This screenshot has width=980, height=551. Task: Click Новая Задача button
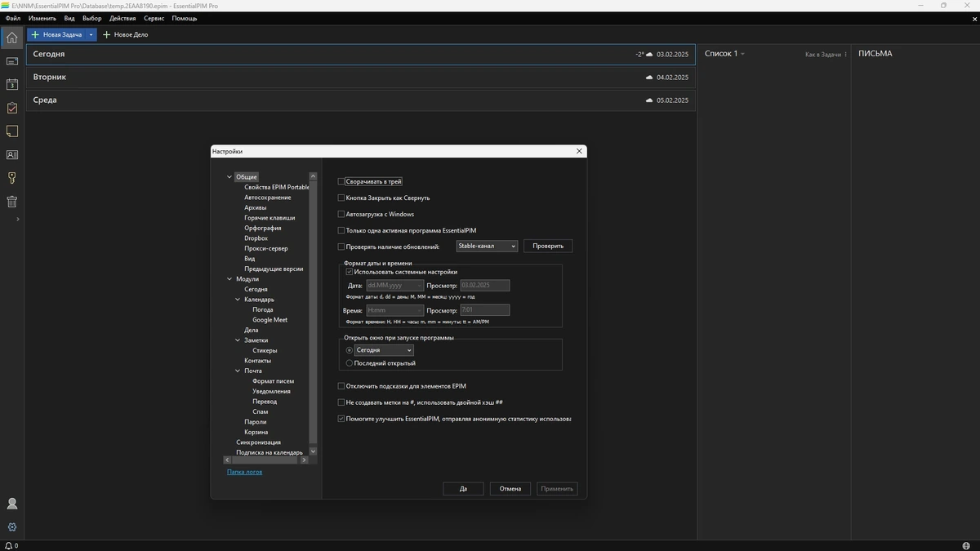coord(56,34)
